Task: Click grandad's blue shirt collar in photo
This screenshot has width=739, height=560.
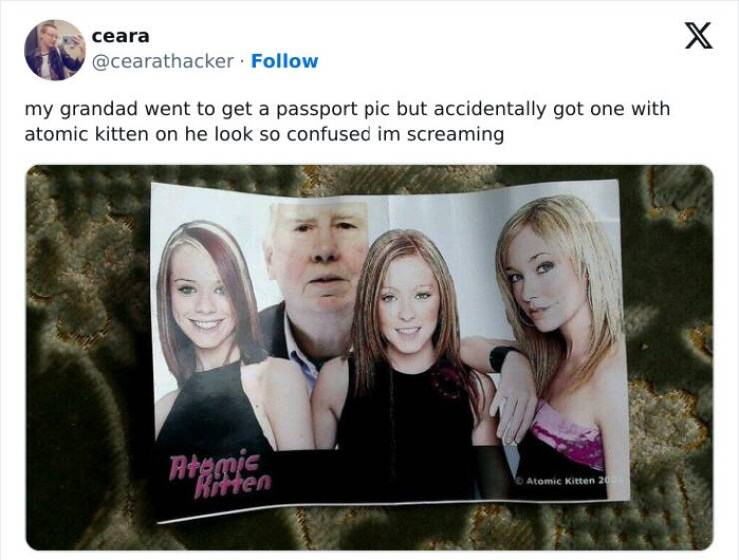Action: pyautogui.click(x=302, y=355)
